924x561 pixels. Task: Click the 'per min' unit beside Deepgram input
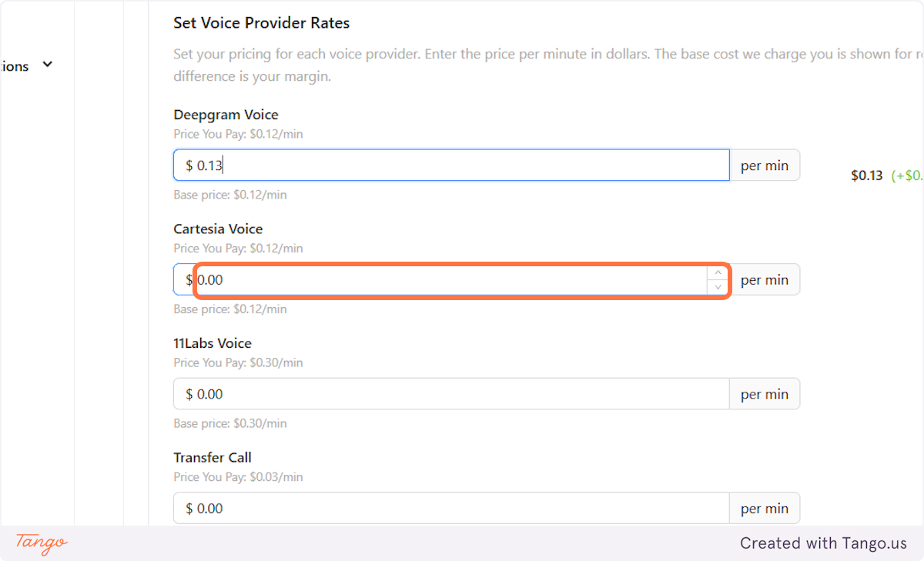tap(764, 165)
